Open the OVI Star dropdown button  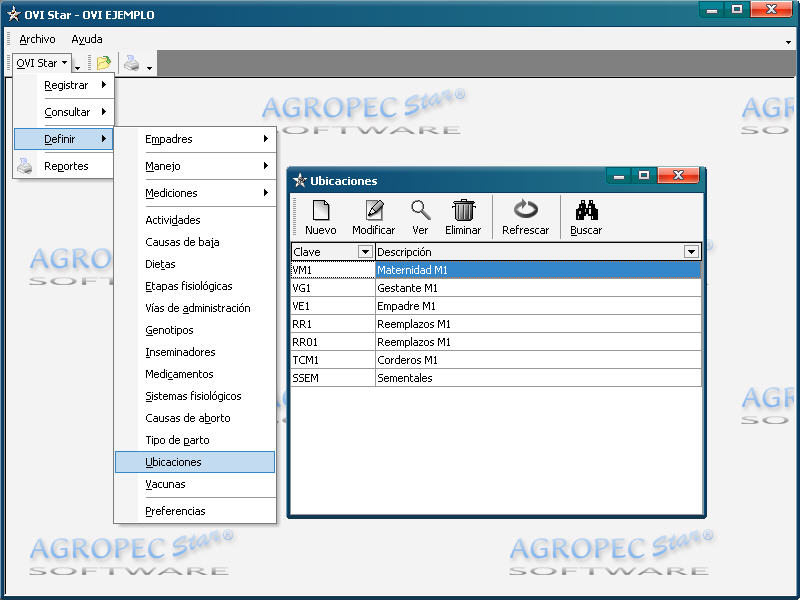(42, 63)
